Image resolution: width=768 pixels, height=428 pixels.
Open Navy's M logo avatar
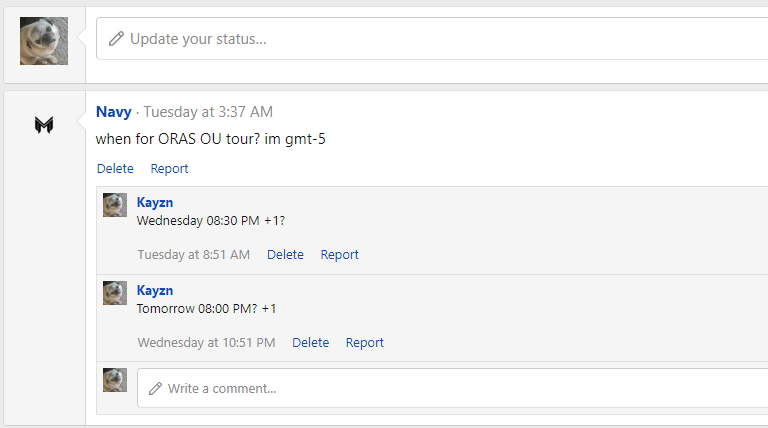[x=44, y=125]
